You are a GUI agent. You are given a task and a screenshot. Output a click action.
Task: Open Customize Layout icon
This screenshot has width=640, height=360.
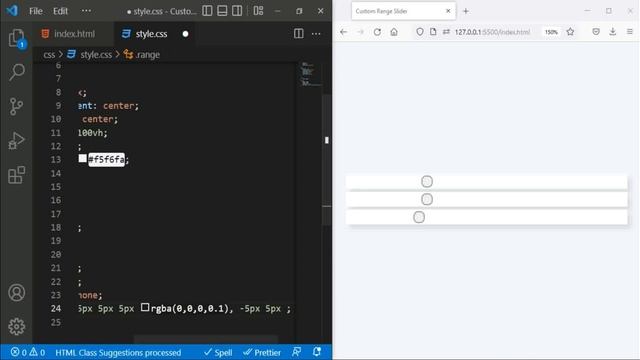pyautogui.click(x=258, y=11)
